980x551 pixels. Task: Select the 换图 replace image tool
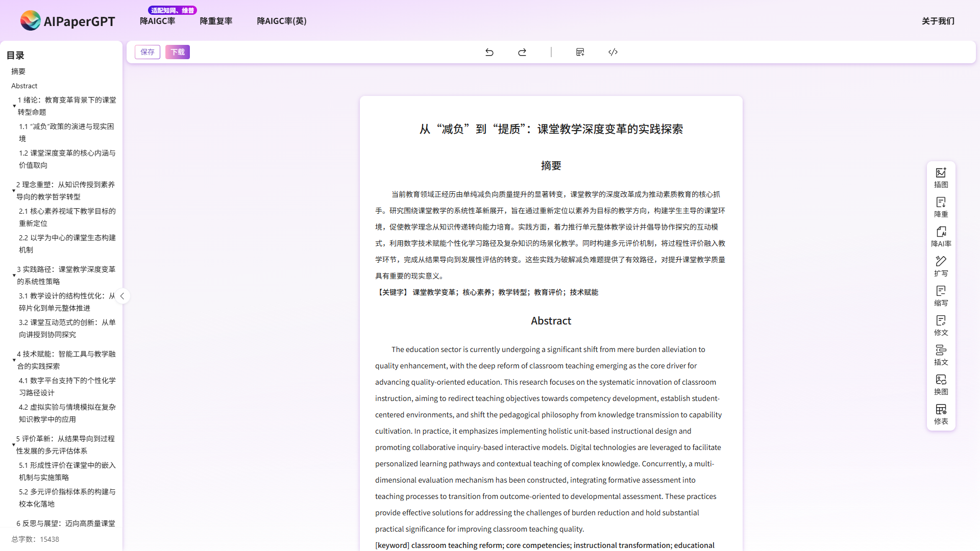[941, 384]
